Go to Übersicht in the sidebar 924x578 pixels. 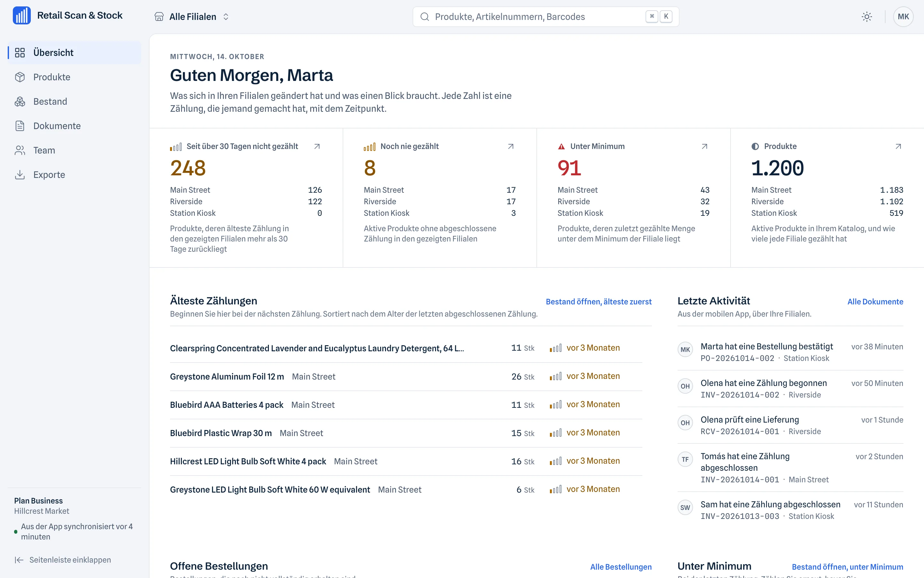pos(74,53)
